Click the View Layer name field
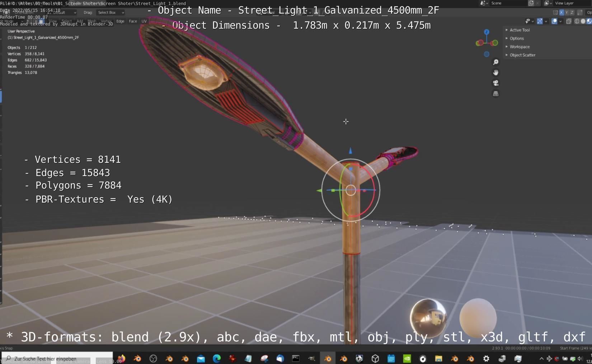592x364 pixels. pos(572,3)
